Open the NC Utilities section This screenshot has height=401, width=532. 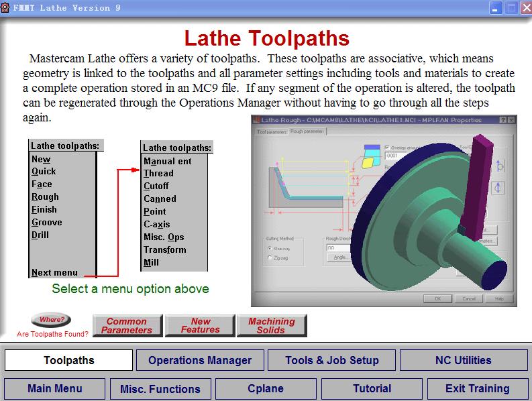coord(464,360)
